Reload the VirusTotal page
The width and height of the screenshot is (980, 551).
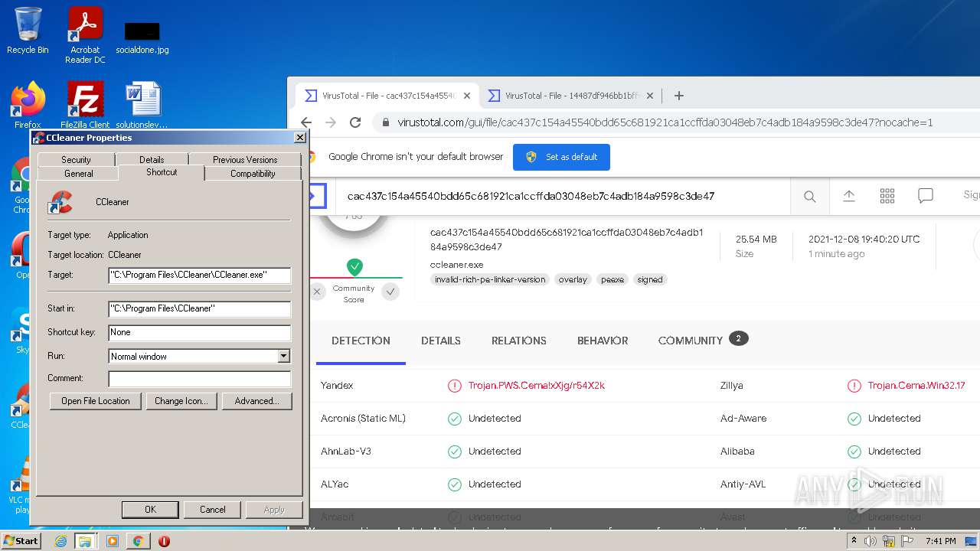pyautogui.click(x=355, y=122)
